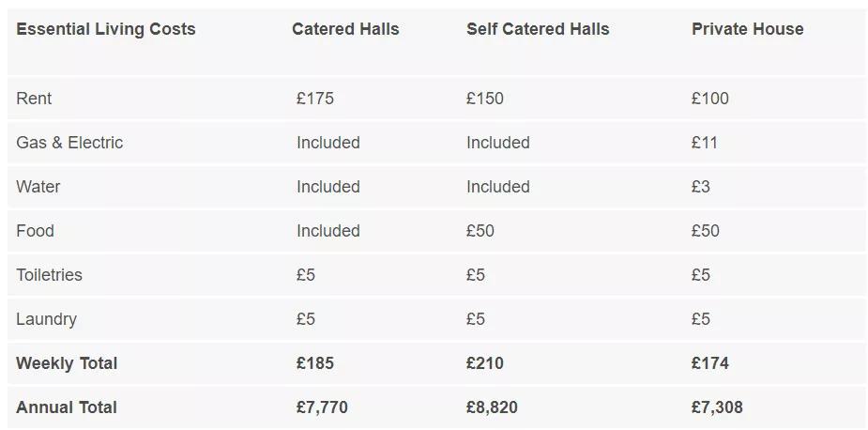This screenshot has width=868, height=430.
Task: Select the £11 Gas & Electric cell
Action: pos(704,143)
